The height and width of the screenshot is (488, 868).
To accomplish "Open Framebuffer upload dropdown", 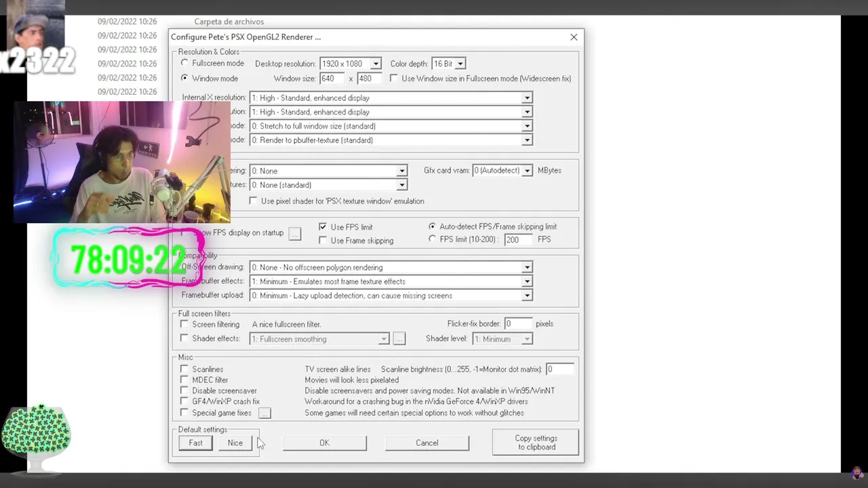I will [391, 296].
